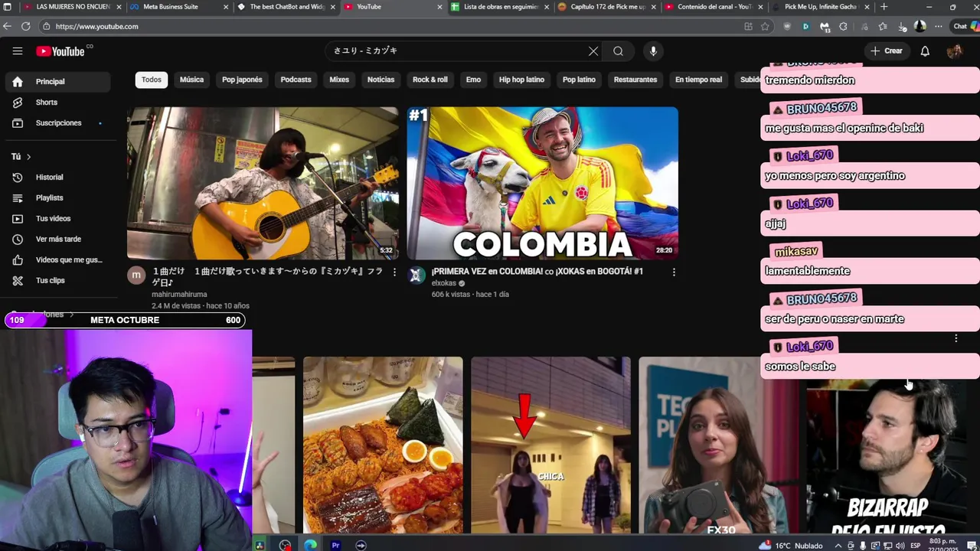
Task: Open Ver más tarde in the sidebar
Action: pyautogui.click(x=58, y=240)
